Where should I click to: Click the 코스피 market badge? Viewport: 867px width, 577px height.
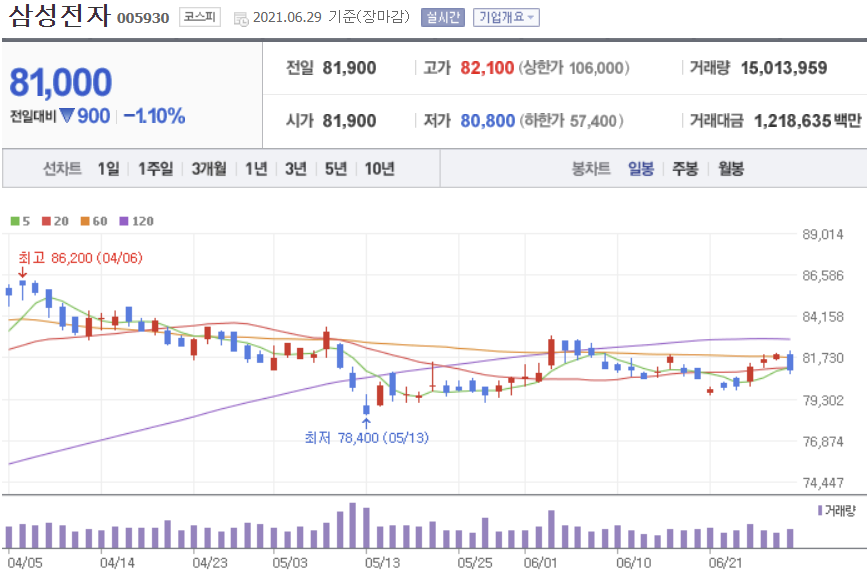200,17
